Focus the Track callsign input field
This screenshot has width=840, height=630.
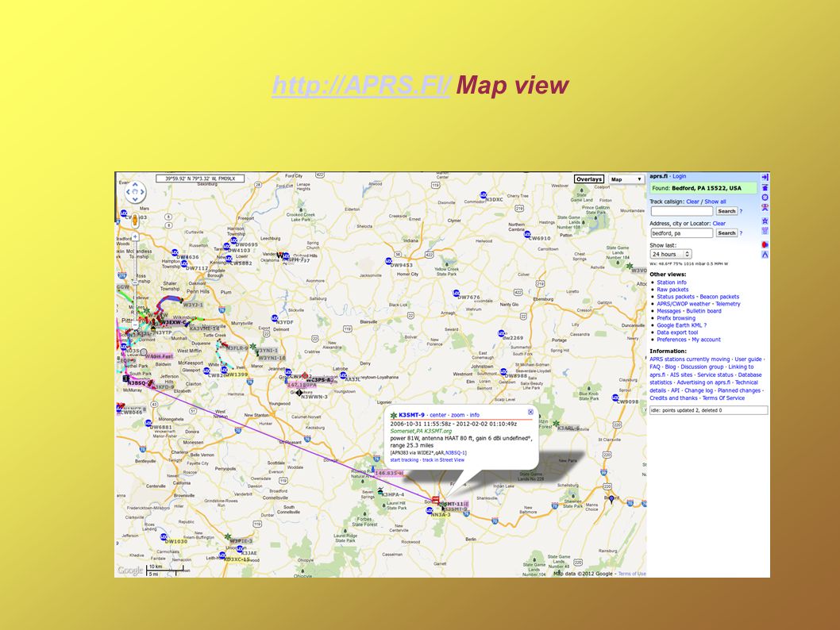click(682, 211)
